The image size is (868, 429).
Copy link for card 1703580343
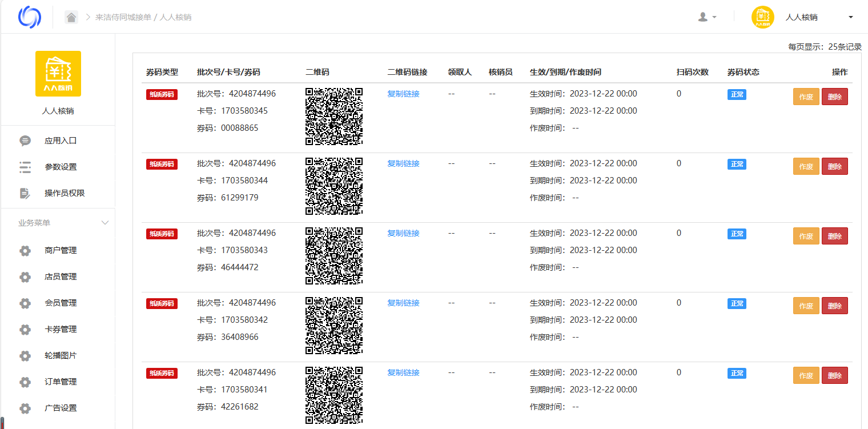point(403,233)
